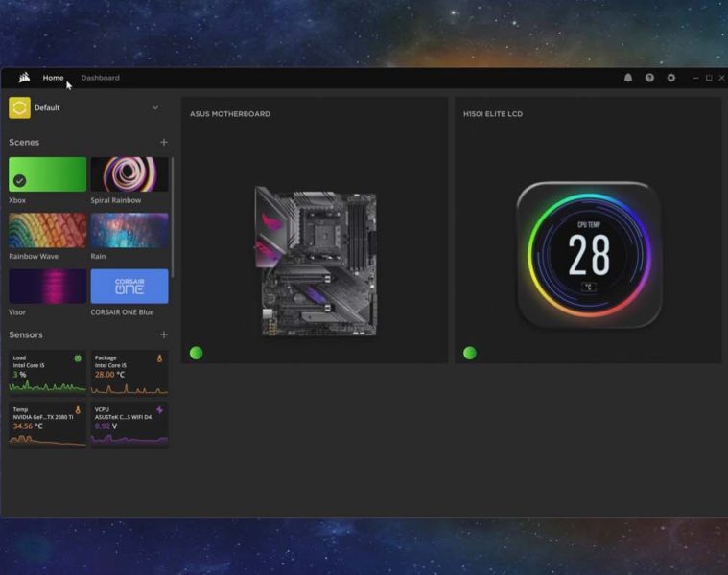Open the settings gear icon
The image size is (728, 575).
[x=671, y=78]
